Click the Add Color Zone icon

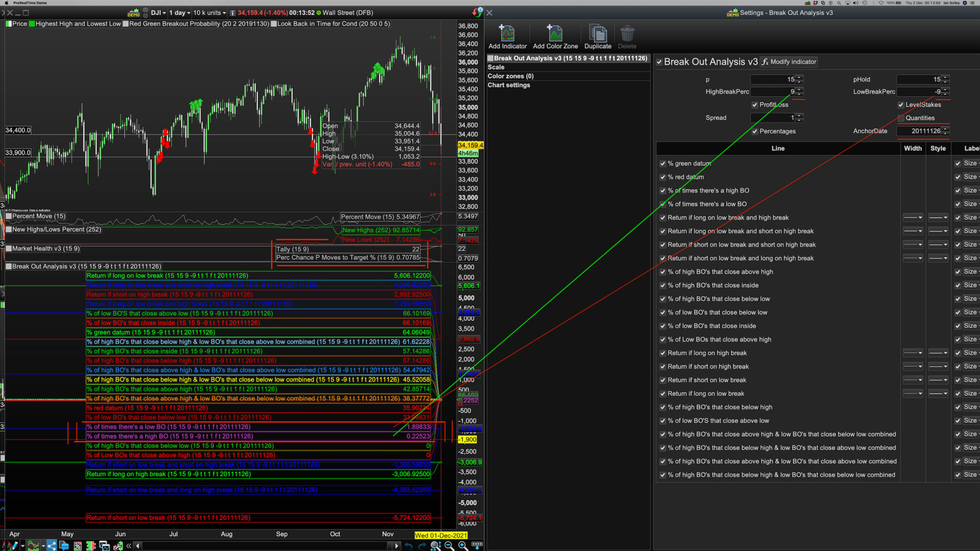coord(555,34)
